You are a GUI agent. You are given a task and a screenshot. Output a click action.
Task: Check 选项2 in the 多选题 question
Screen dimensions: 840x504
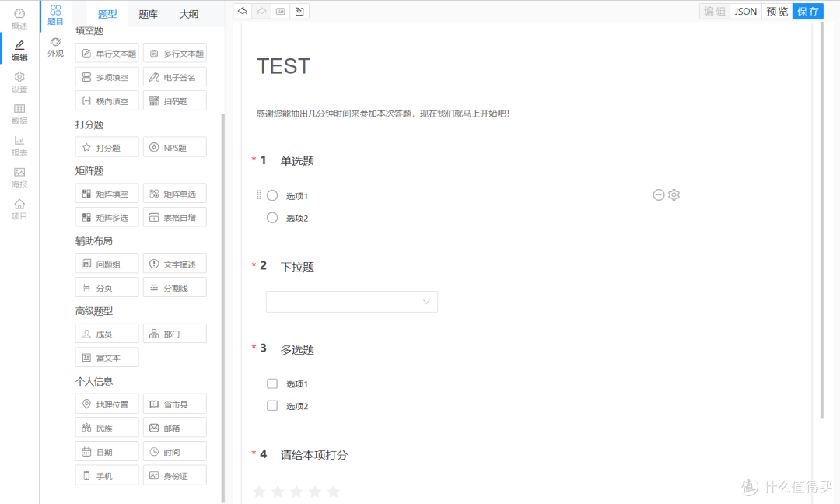(272, 405)
